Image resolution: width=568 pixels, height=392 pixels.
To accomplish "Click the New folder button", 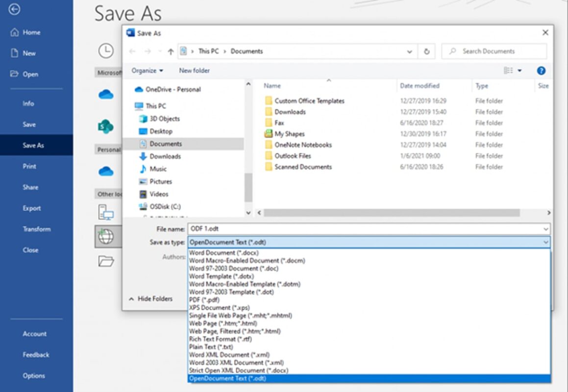I will tap(194, 70).
